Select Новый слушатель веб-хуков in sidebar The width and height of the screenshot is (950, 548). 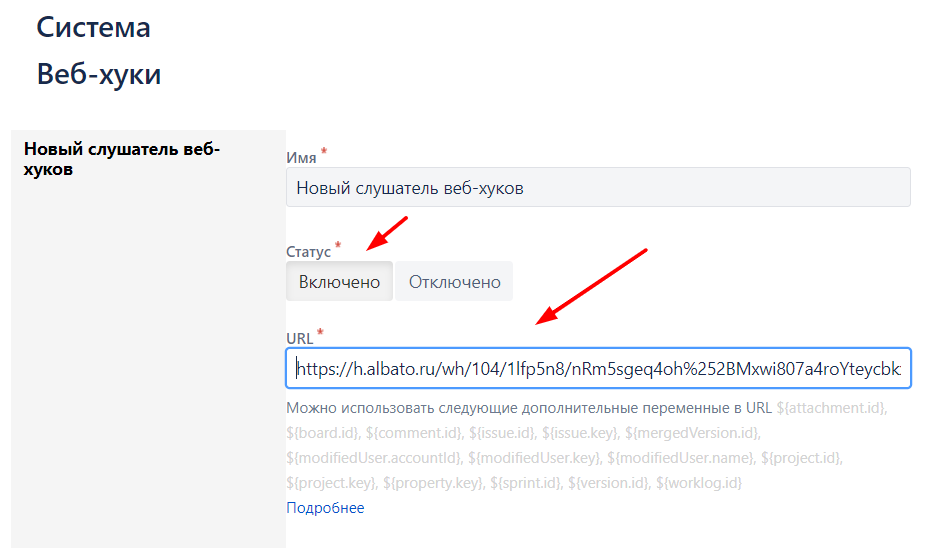click(x=122, y=159)
